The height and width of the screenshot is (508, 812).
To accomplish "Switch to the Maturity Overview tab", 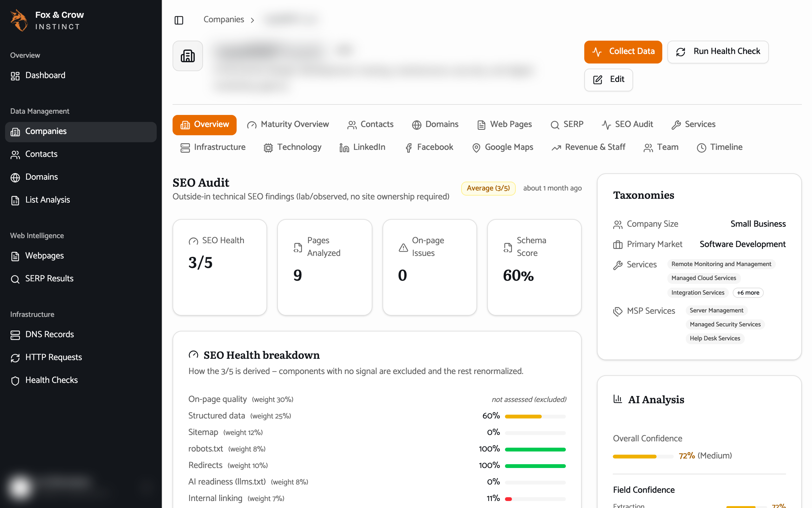I will coord(288,125).
